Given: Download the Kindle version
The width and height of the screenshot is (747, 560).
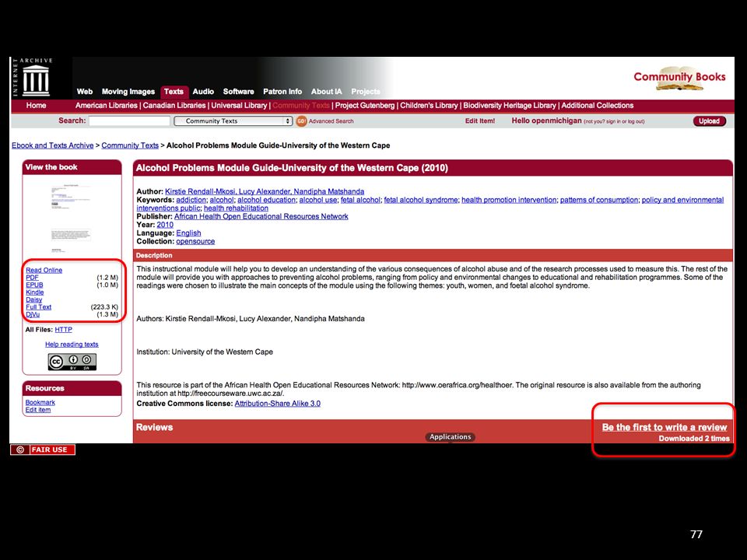Looking at the screenshot, I should 34,292.
